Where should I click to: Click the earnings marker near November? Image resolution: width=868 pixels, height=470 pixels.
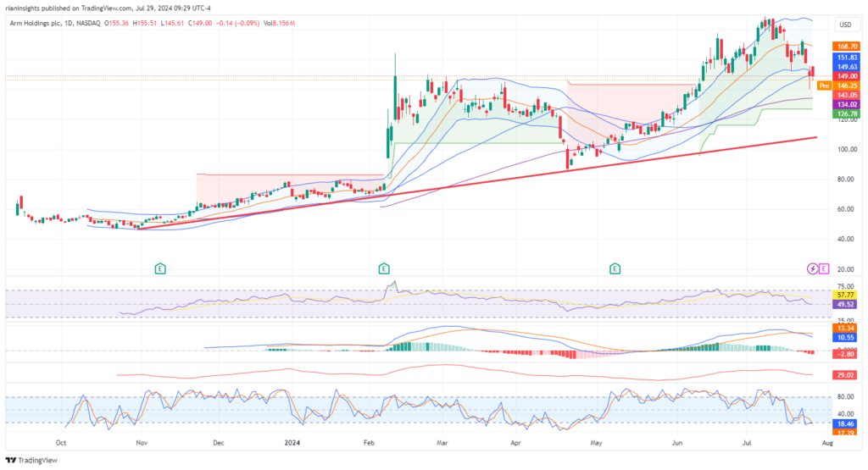(160, 268)
